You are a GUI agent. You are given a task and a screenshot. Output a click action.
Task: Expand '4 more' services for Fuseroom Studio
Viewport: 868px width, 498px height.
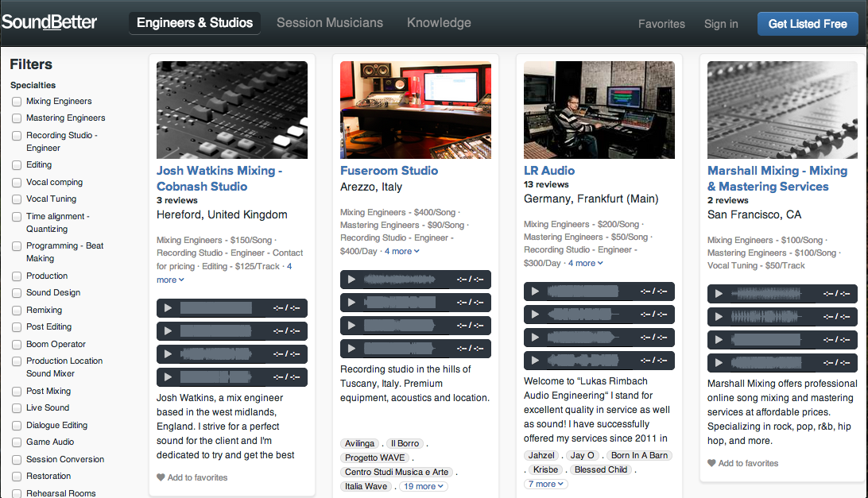pyautogui.click(x=402, y=251)
